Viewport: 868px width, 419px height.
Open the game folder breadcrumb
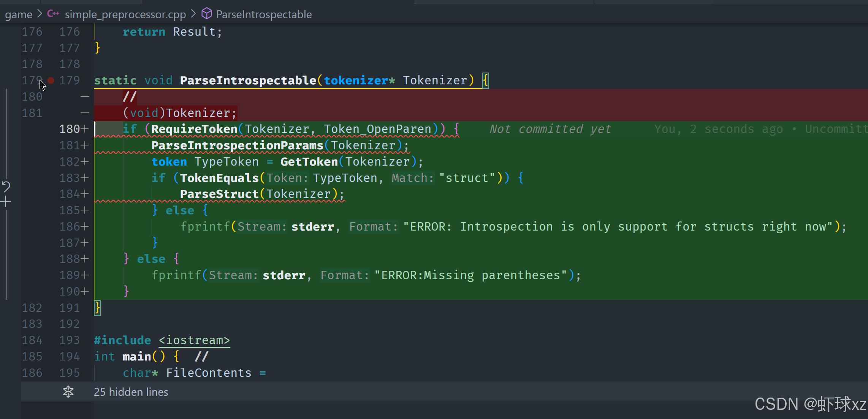[x=18, y=14]
